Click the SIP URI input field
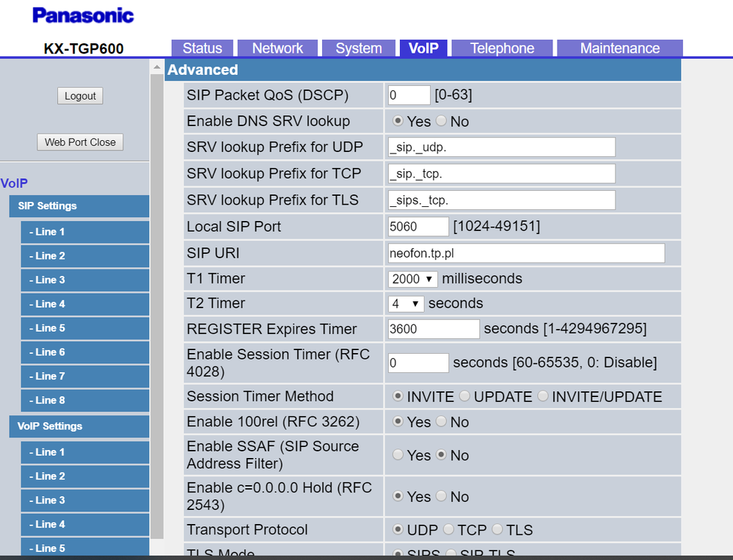Image resolution: width=733 pixels, height=560 pixels. click(526, 254)
